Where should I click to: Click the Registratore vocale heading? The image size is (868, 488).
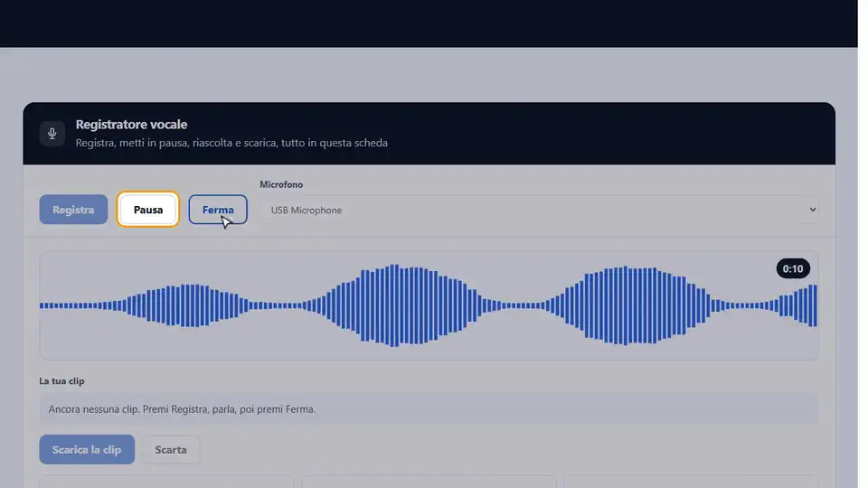pyautogui.click(x=131, y=125)
